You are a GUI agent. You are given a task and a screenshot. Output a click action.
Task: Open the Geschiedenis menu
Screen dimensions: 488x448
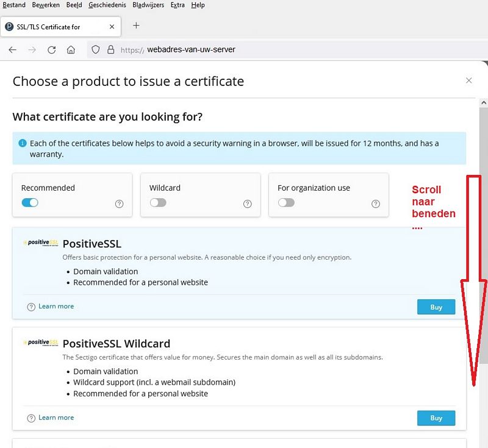tap(107, 5)
